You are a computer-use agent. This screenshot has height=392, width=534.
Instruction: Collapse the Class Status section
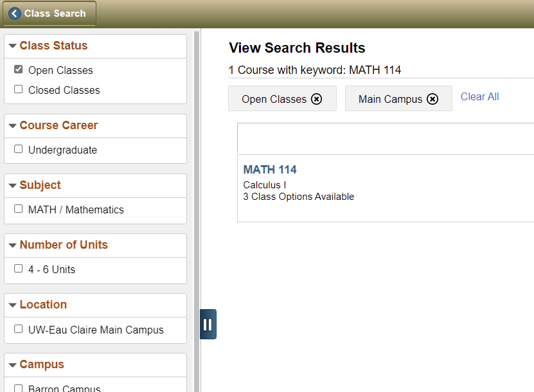coord(12,46)
